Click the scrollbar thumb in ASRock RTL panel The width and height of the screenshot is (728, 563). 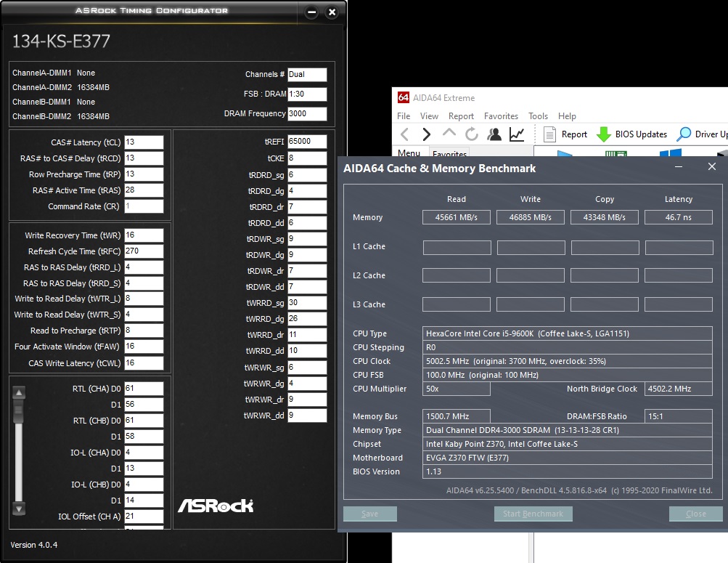(x=19, y=412)
